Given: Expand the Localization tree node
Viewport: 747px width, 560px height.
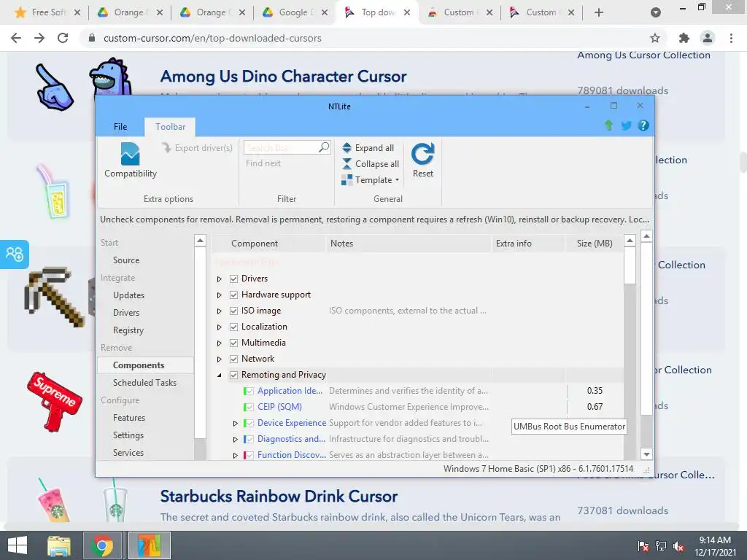Looking at the screenshot, I should 219,327.
